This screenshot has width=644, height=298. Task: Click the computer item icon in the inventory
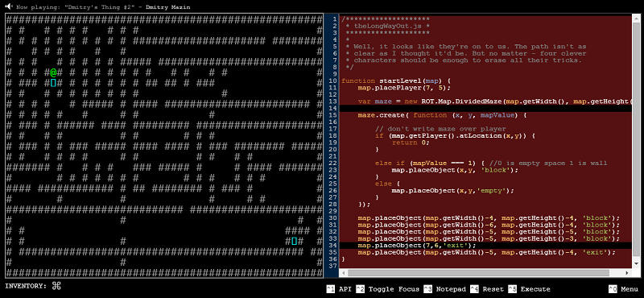tap(56, 286)
